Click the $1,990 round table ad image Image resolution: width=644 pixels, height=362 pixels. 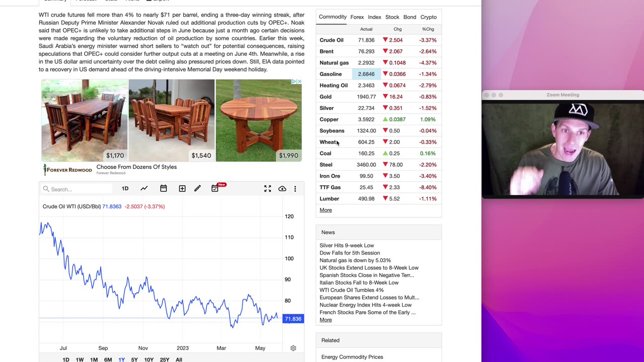coord(259,120)
